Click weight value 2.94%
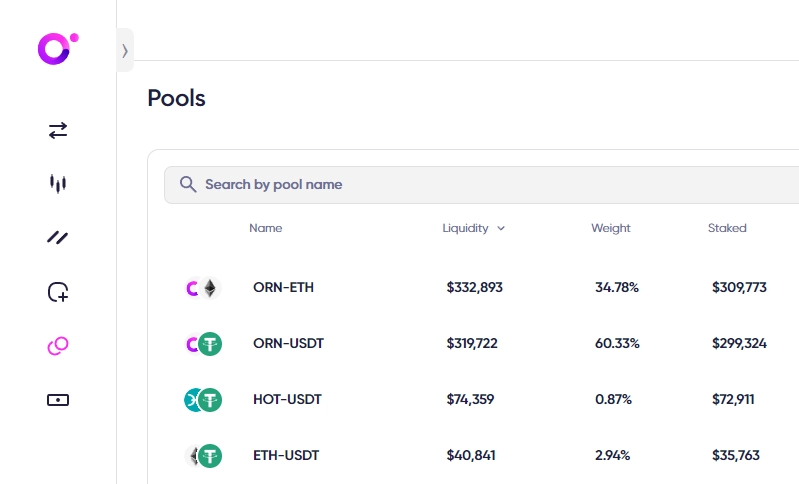This screenshot has height=484, width=799. coord(612,455)
